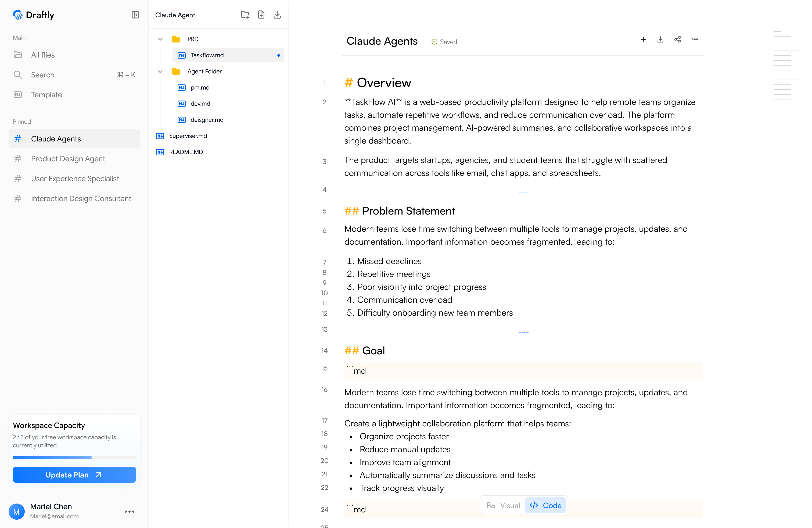Click the document minimap on the right
Image resolution: width=812 pixels, height=528 pixels.
click(x=786, y=67)
